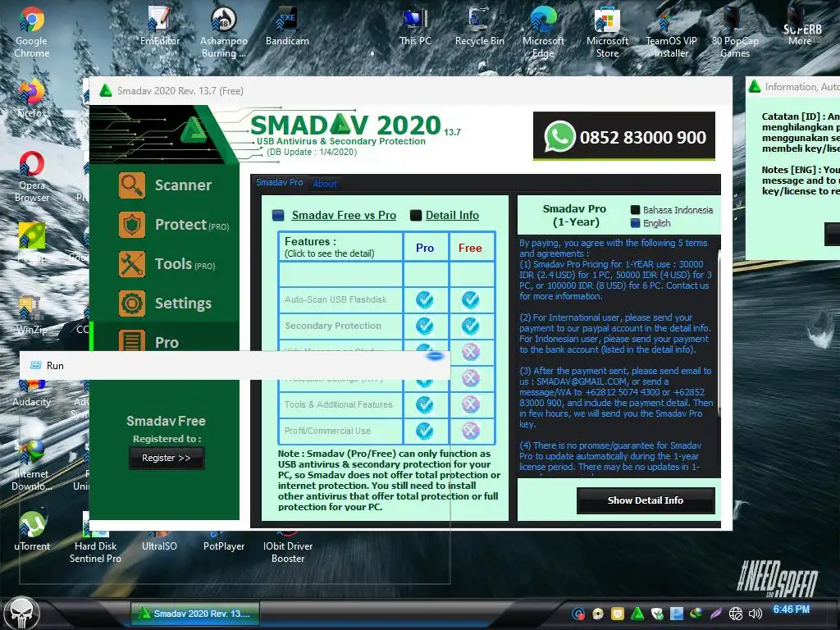Open IObit Driver Booster desktop shortcut
The image size is (840, 630).
tap(288, 547)
